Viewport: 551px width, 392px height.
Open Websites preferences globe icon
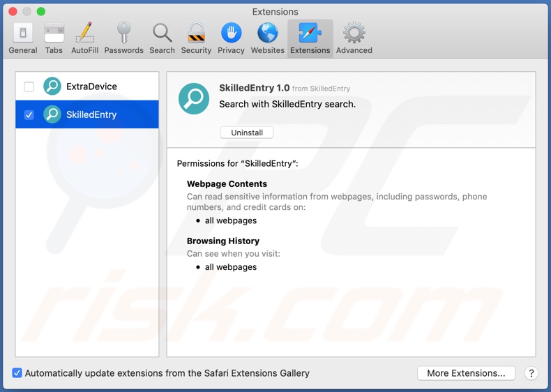[x=268, y=38]
